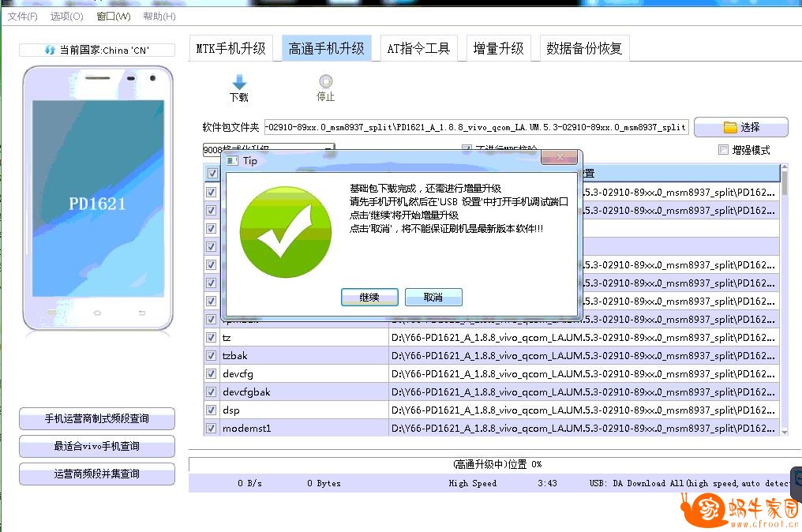
Task: Uncheck the modemst1 partition checkbox
Action: click(x=211, y=428)
